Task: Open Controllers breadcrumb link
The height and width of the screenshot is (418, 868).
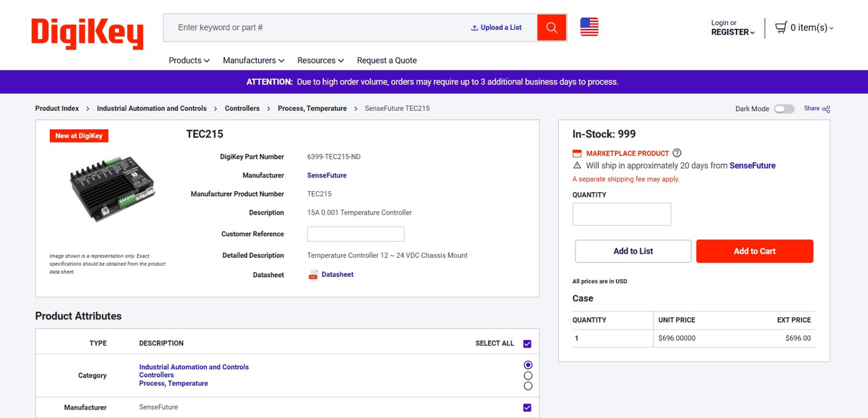Action: point(242,108)
